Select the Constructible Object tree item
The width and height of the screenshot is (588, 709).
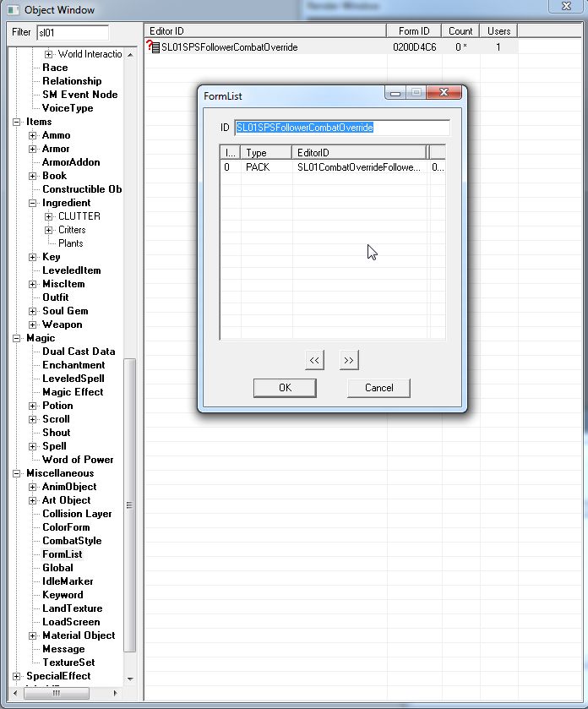click(82, 189)
